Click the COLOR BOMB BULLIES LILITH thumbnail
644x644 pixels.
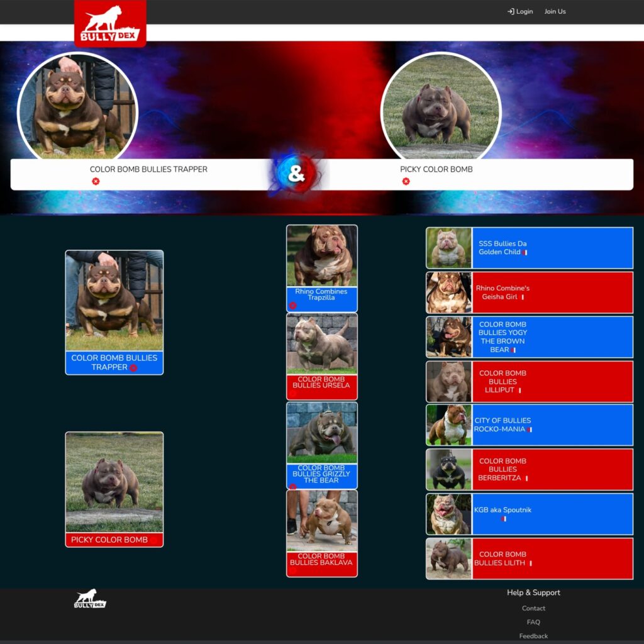(x=448, y=558)
